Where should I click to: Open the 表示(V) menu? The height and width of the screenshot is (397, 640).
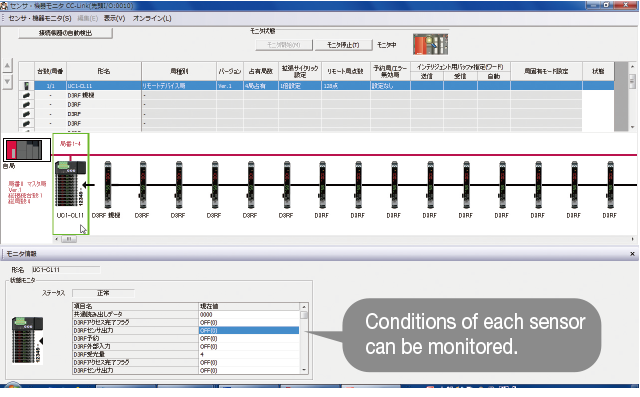[x=114, y=18]
